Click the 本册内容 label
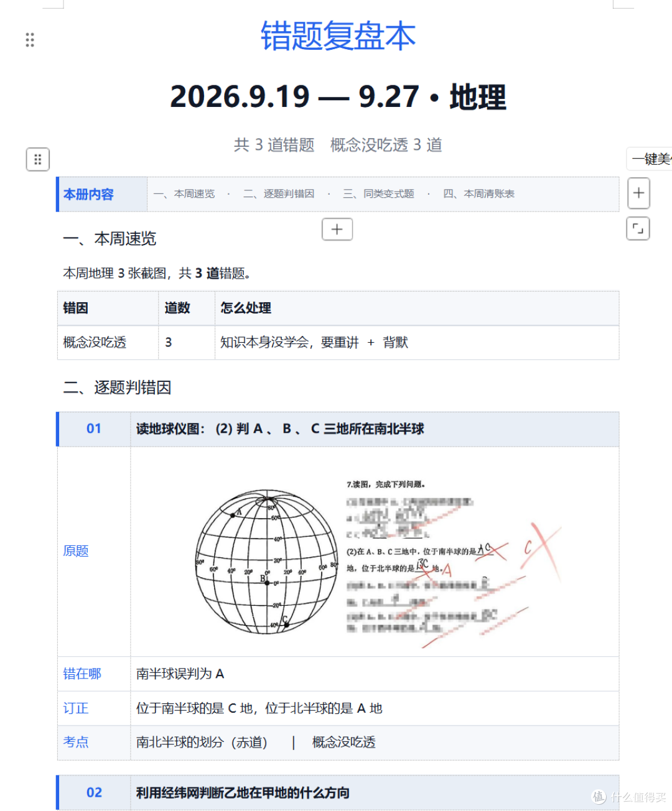 click(88, 194)
